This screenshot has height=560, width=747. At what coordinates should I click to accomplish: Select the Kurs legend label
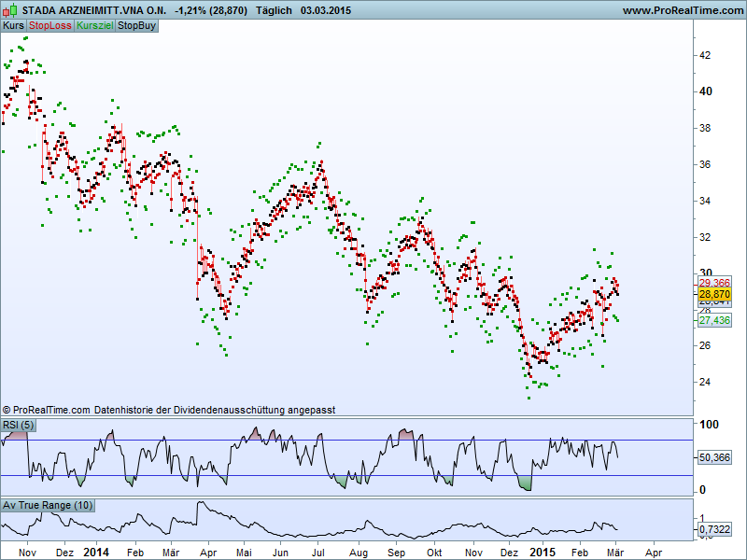click(x=13, y=25)
